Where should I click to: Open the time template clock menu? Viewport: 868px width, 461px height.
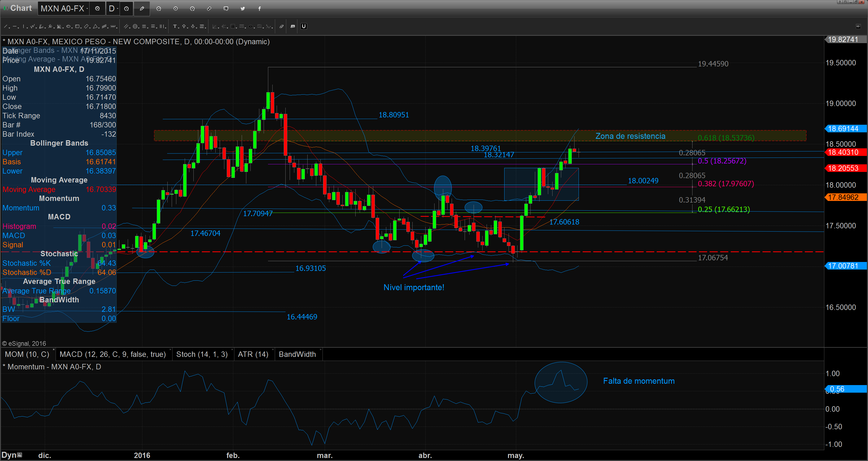126,8
